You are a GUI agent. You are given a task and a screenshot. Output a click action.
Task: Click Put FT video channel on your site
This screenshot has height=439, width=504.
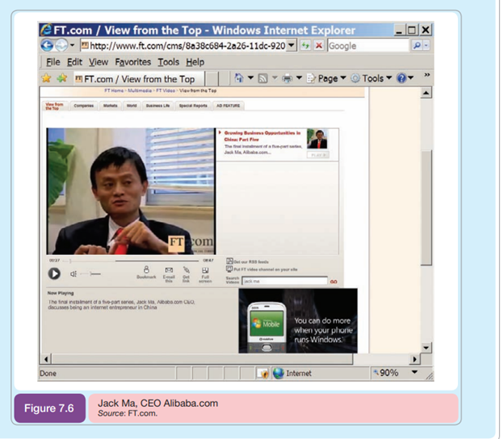[x=262, y=270]
